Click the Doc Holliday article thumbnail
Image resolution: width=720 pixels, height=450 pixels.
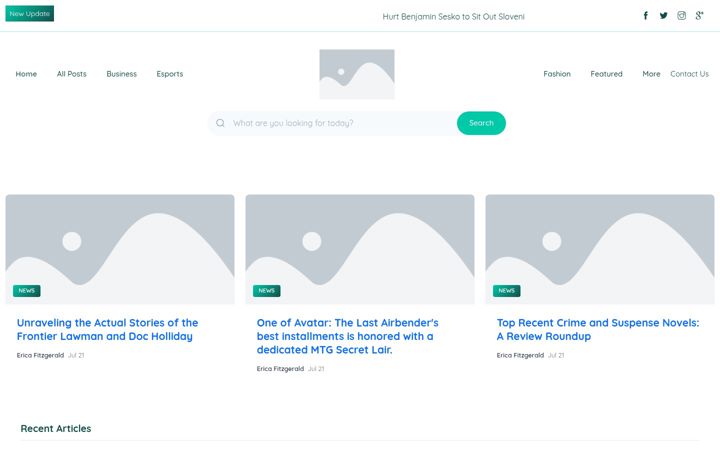(x=120, y=249)
